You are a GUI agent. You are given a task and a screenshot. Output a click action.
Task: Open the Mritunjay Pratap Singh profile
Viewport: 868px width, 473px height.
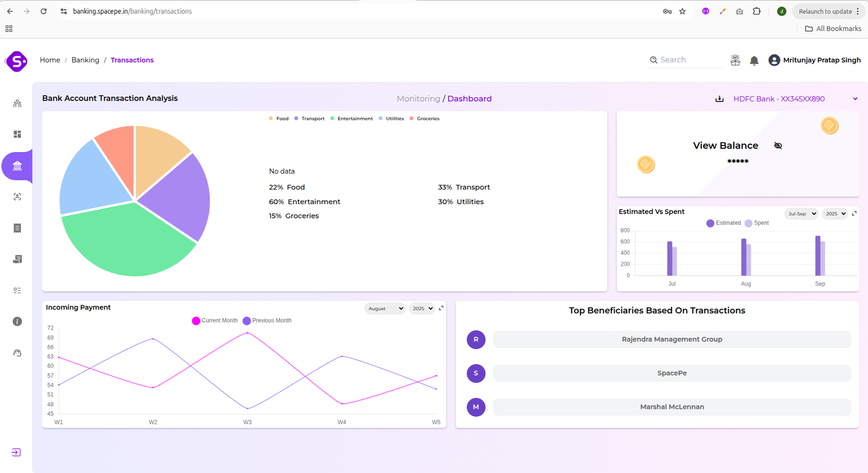(814, 60)
